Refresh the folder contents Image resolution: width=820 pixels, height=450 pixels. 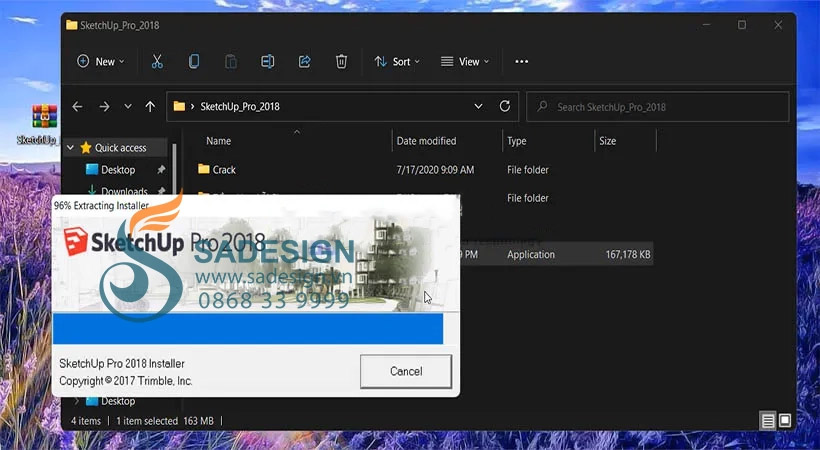[505, 107]
